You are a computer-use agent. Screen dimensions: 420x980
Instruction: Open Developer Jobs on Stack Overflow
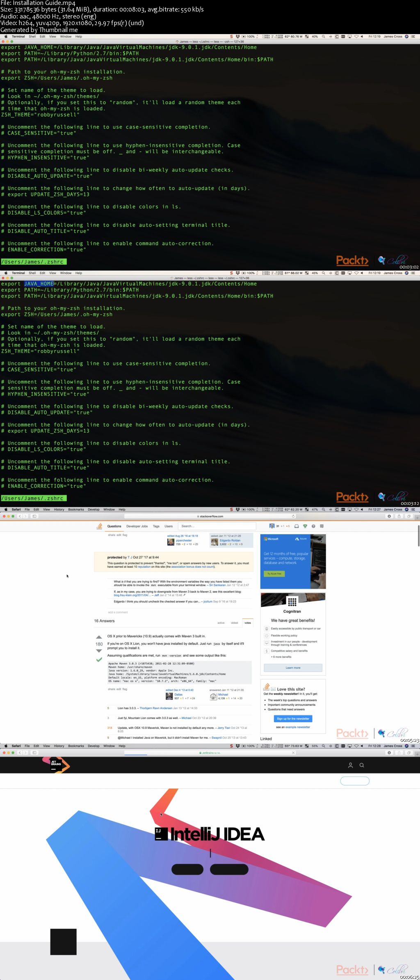coord(137,526)
